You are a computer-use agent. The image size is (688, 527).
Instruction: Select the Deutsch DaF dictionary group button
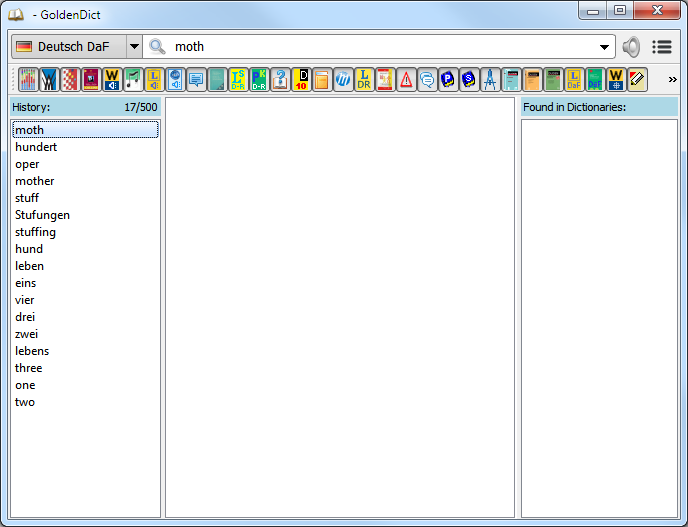[x=69, y=47]
